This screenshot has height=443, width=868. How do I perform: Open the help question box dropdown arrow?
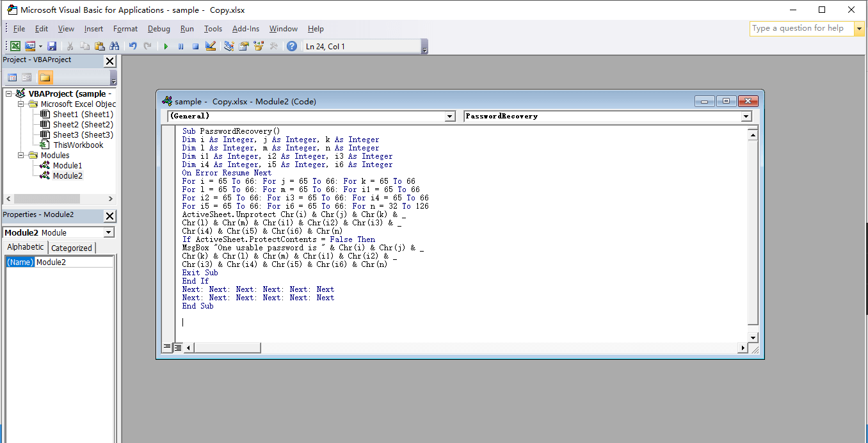point(858,28)
